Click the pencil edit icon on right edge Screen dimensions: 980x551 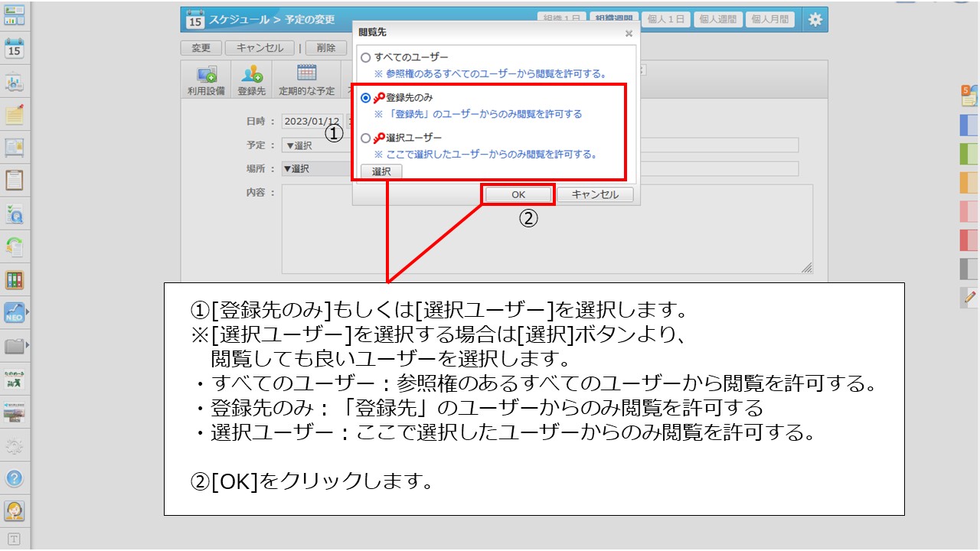[970, 297]
